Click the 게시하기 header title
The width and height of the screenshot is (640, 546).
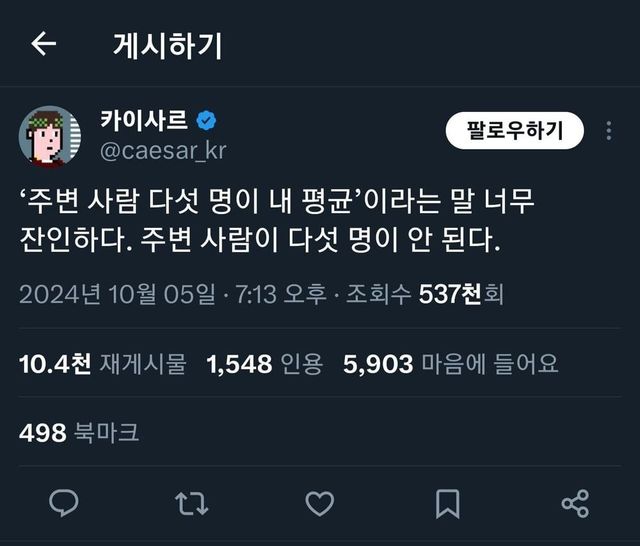[168, 45]
